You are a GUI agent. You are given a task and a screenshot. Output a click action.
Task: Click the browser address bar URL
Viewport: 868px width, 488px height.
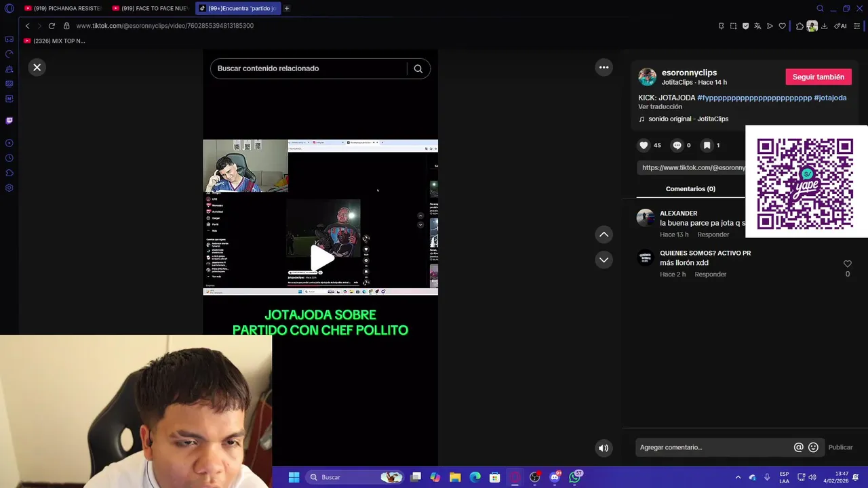pos(165,26)
